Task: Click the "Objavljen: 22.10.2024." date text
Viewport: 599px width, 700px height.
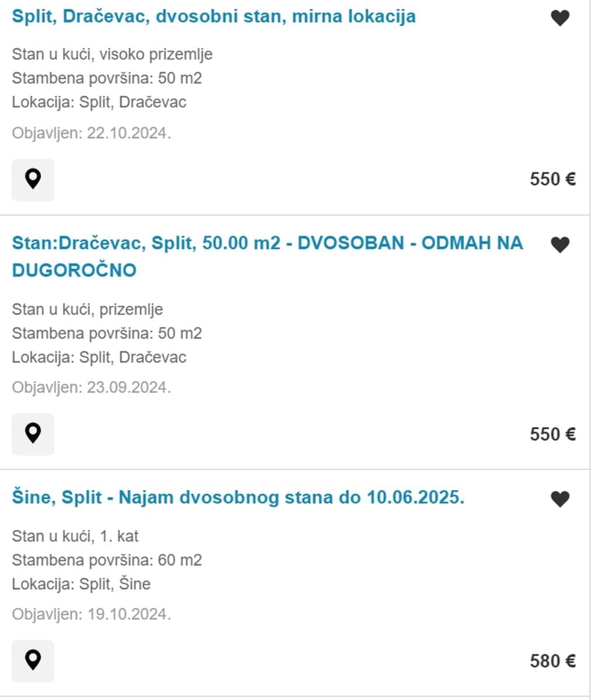Action: coord(91,133)
